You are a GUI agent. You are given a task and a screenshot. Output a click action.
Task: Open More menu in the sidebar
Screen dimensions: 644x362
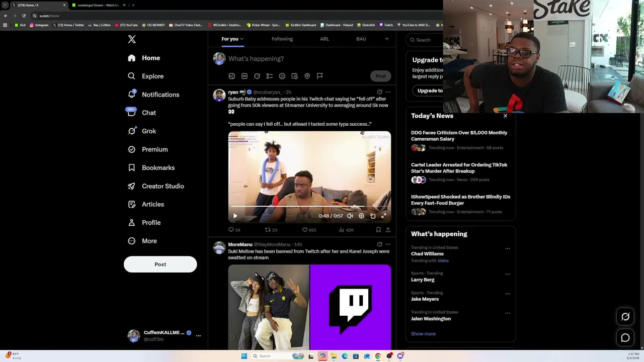142,241
